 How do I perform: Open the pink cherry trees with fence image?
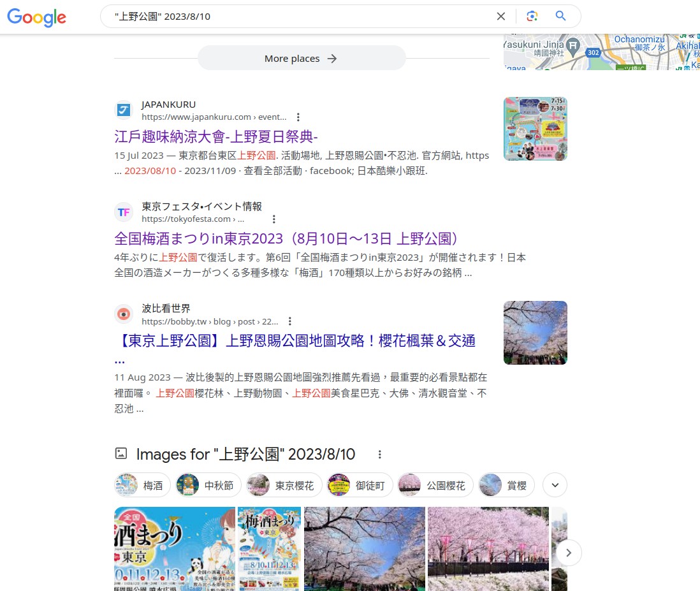coord(488,548)
